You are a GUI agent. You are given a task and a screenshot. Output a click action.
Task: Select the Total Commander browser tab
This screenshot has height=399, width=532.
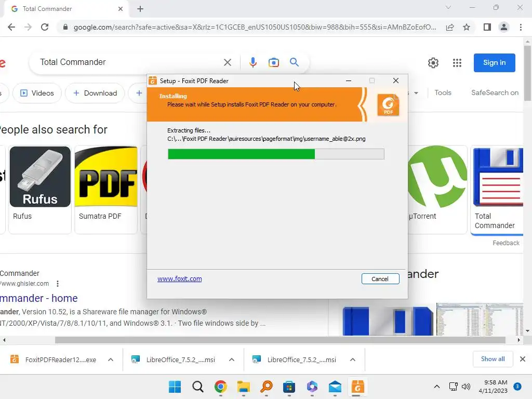[66, 9]
